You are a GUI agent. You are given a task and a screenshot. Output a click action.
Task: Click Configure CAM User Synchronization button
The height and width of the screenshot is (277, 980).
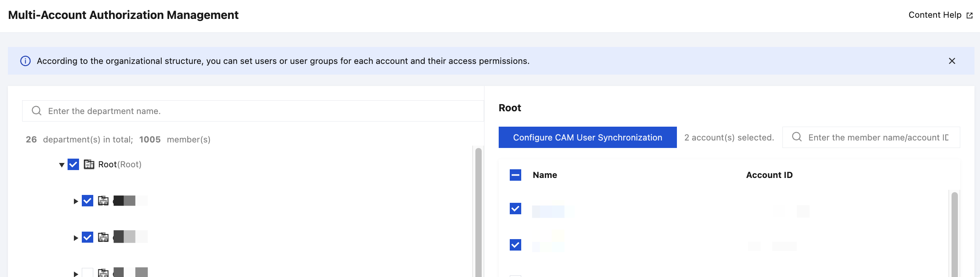point(588,137)
